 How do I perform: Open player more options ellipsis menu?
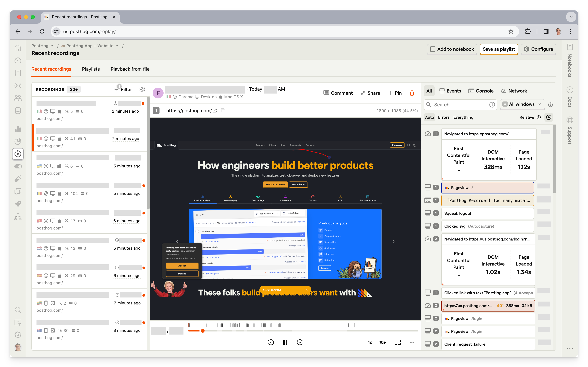[x=412, y=342]
